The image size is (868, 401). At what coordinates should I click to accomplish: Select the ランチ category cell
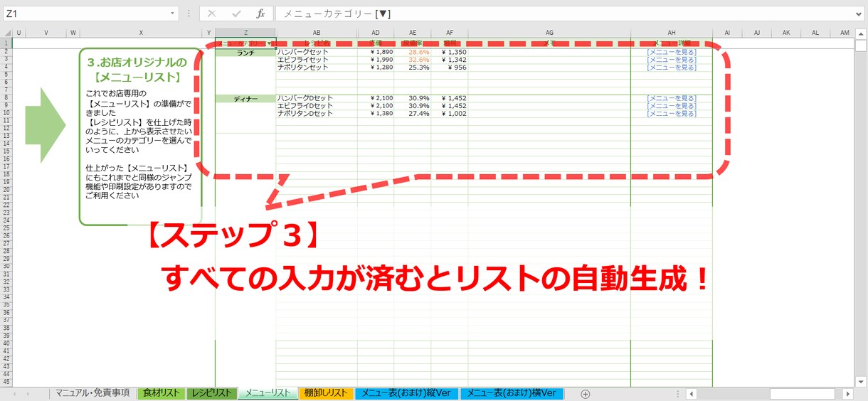245,53
